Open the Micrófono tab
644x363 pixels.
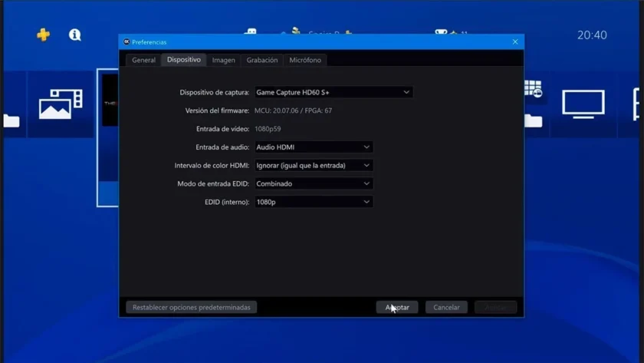(x=305, y=60)
